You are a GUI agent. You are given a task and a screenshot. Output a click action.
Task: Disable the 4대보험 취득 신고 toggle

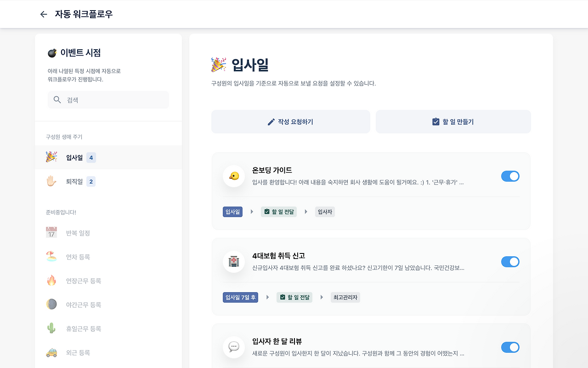(510, 262)
